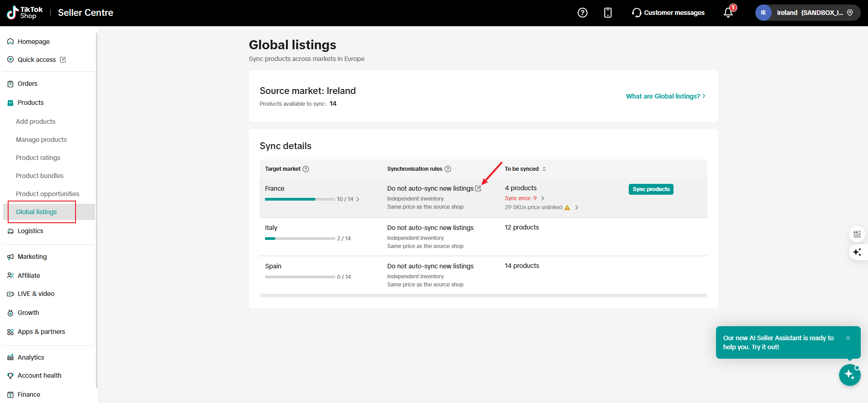Expand the Sync error: 9 chevron
Image resolution: width=868 pixels, height=403 pixels.
[543, 198]
